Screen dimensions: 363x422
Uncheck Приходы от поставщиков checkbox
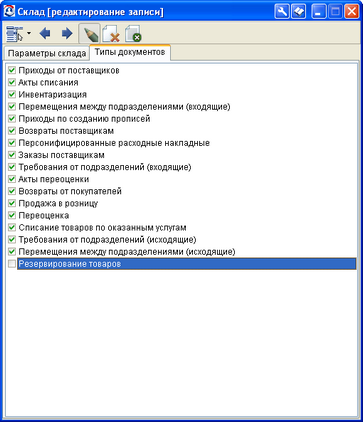12,70
